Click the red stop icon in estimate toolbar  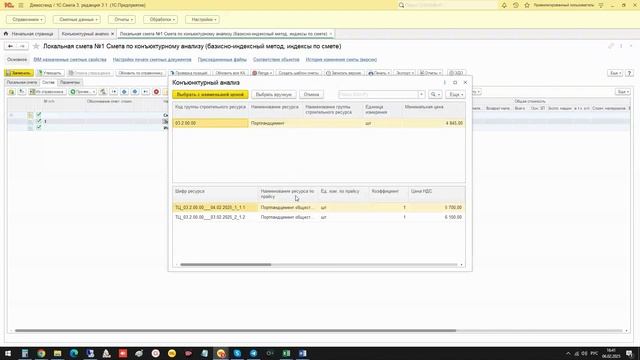pos(156,92)
